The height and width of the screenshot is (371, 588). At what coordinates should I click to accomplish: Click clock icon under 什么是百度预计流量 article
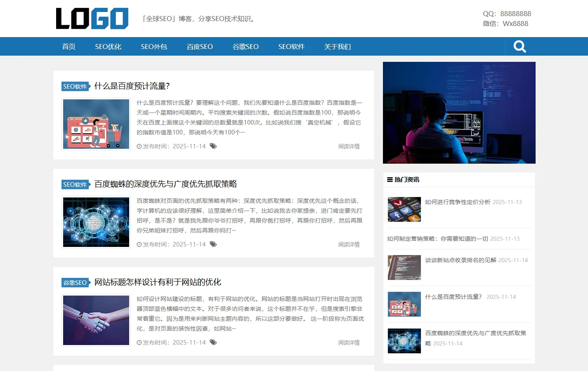click(x=139, y=146)
